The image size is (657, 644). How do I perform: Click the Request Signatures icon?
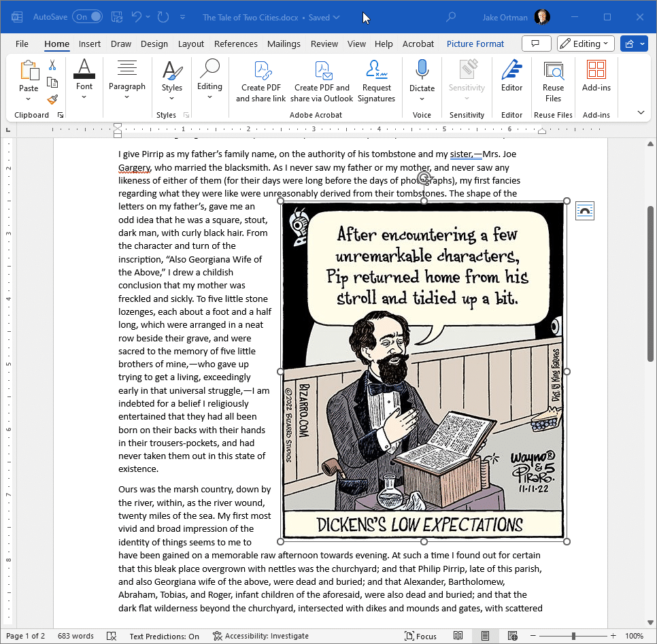[x=376, y=69]
